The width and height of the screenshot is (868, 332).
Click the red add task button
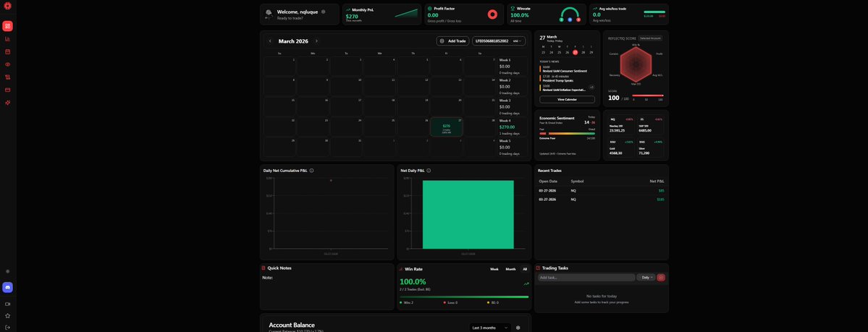coord(661,277)
